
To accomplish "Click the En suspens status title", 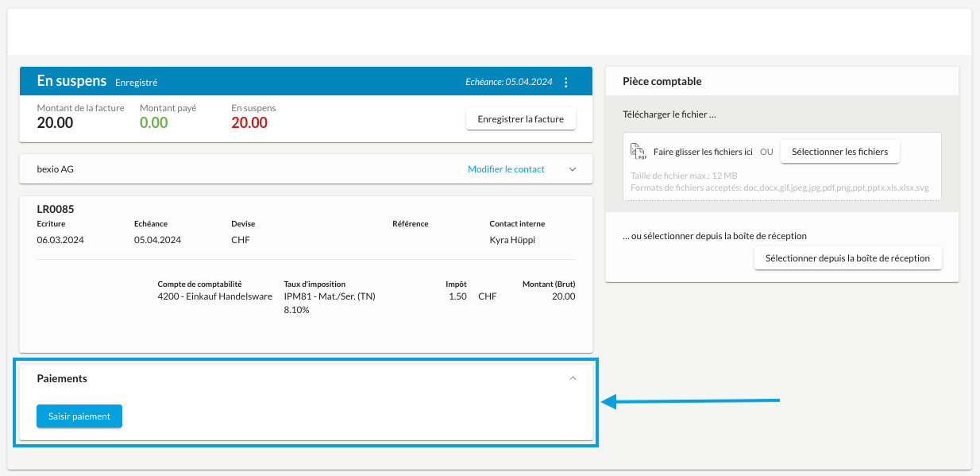I will pyautogui.click(x=71, y=81).
